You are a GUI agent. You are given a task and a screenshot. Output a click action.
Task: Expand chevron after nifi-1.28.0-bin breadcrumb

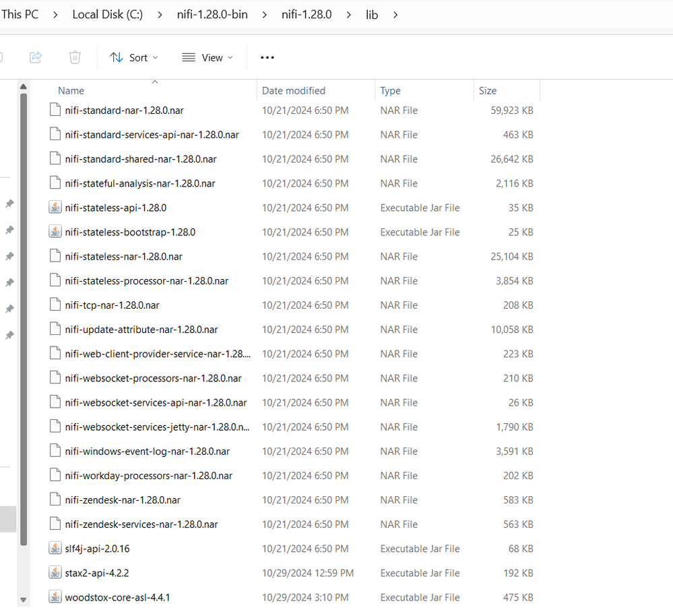(264, 15)
